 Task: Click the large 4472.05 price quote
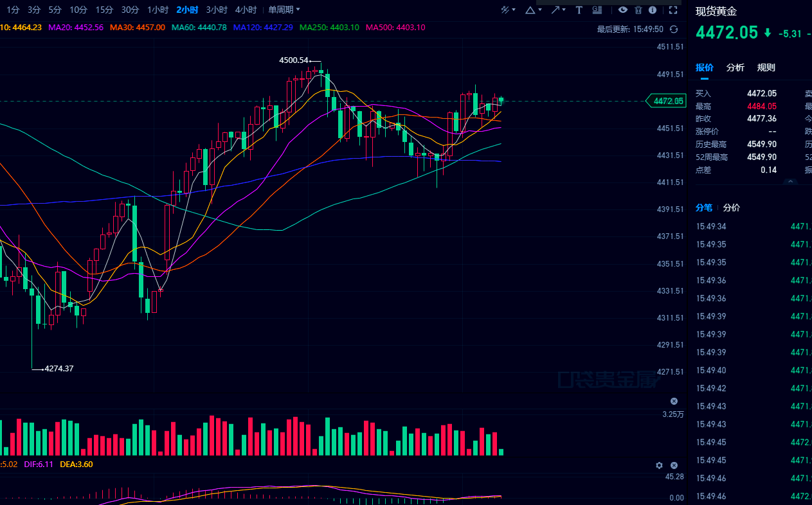(726, 33)
